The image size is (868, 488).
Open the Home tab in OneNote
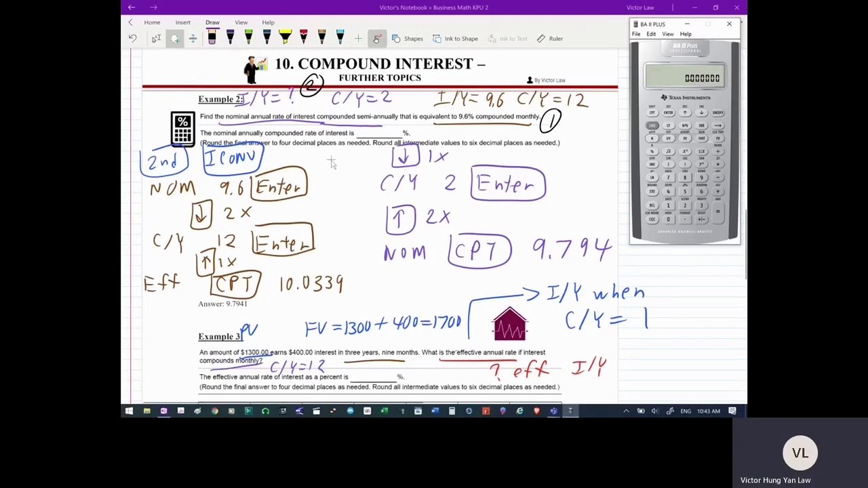[x=152, y=22]
